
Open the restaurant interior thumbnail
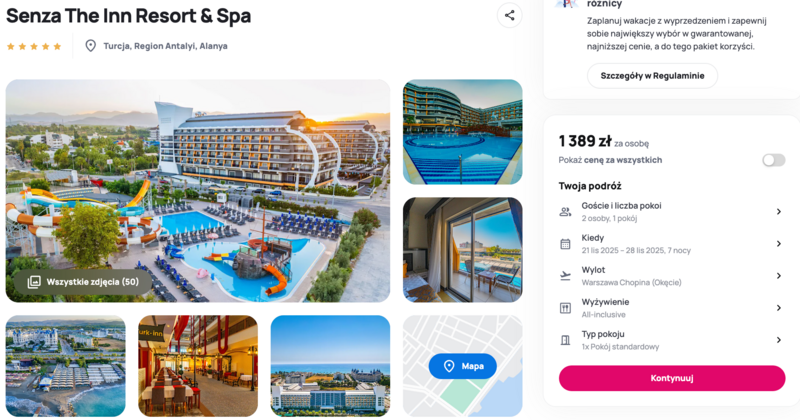point(198,365)
